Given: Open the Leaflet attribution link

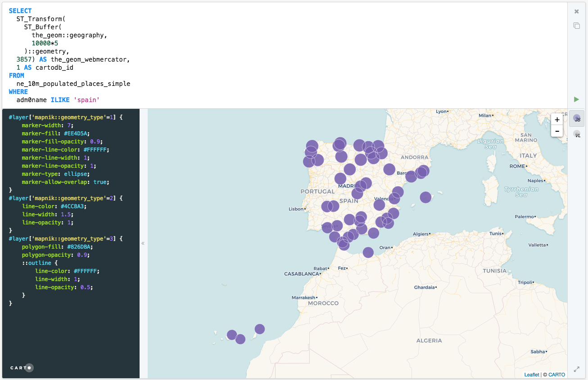Looking at the screenshot, I should pyautogui.click(x=532, y=375).
